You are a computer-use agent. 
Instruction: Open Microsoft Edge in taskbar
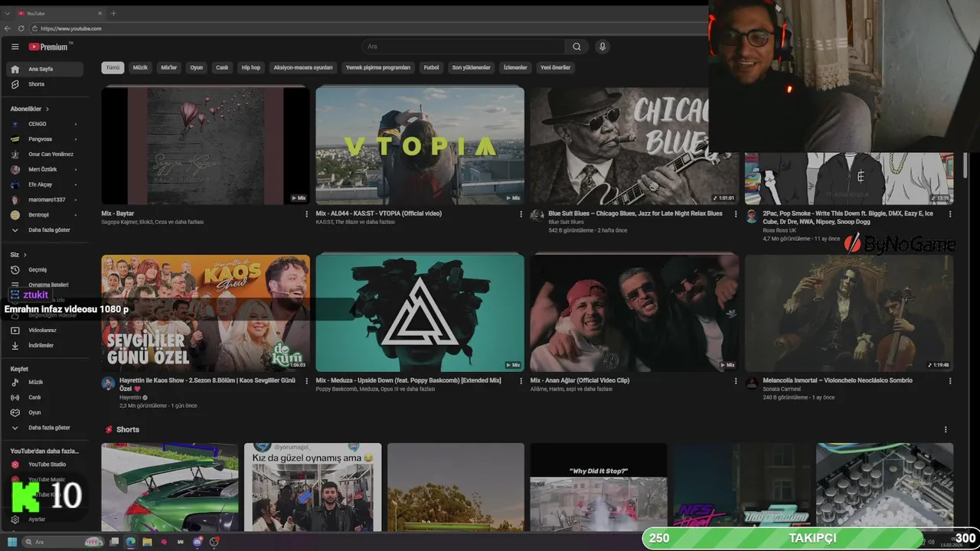(x=130, y=542)
